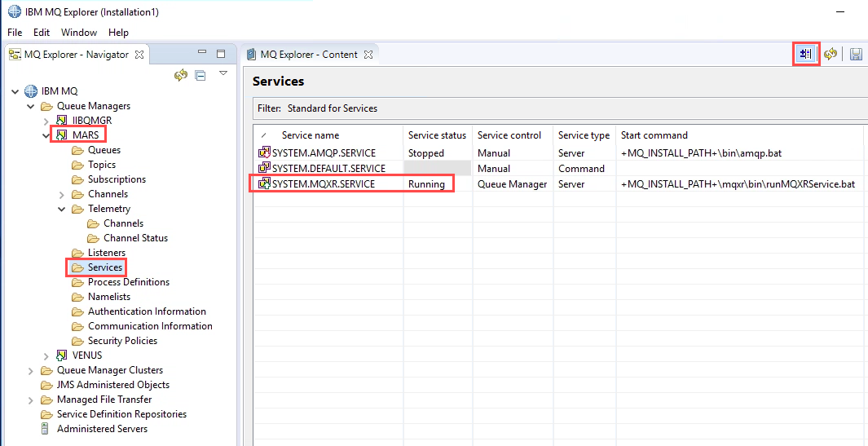
Task: Sort by Service status column header
Action: (x=438, y=135)
